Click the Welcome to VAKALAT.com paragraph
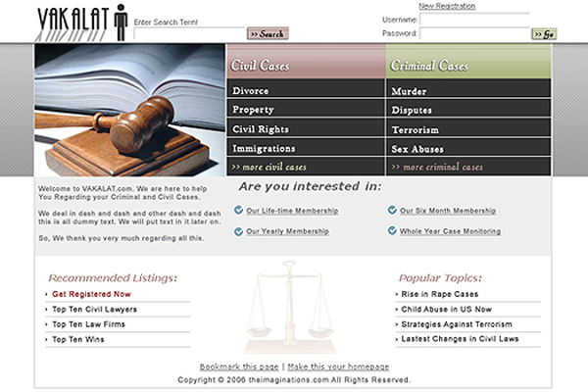588x392 pixels. tap(122, 193)
